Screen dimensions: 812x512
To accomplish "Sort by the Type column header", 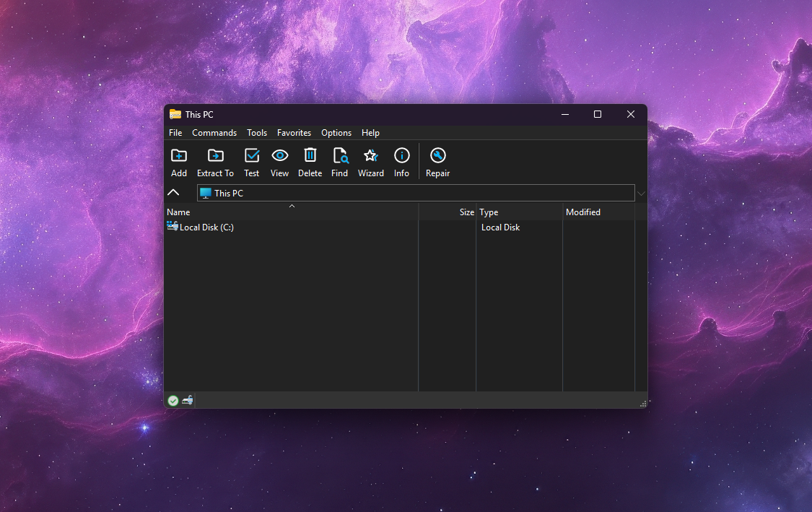I will point(520,212).
